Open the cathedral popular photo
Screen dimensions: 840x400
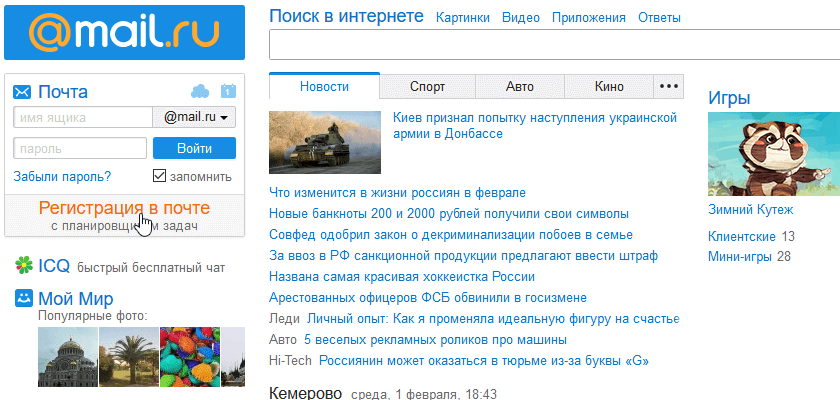tap(68, 357)
